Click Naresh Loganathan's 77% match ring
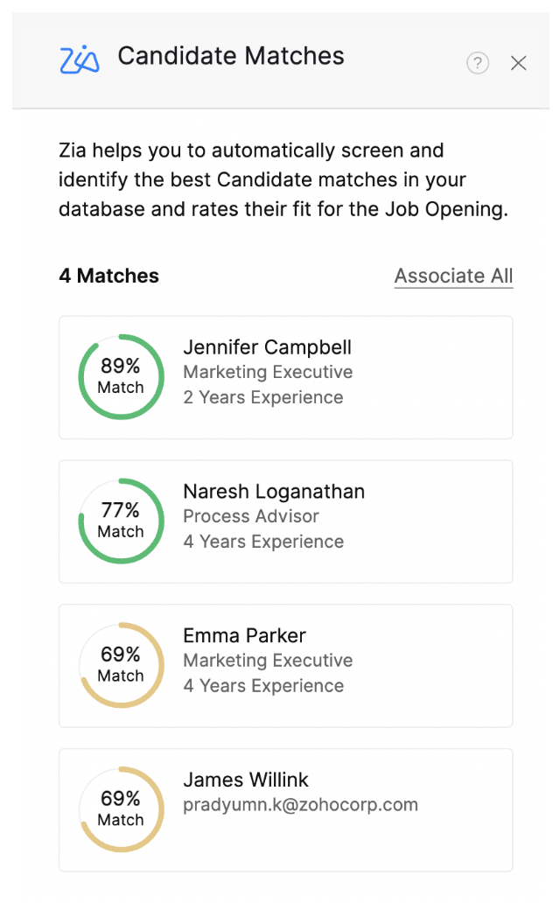This screenshot has width=560, height=924. [x=121, y=521]
